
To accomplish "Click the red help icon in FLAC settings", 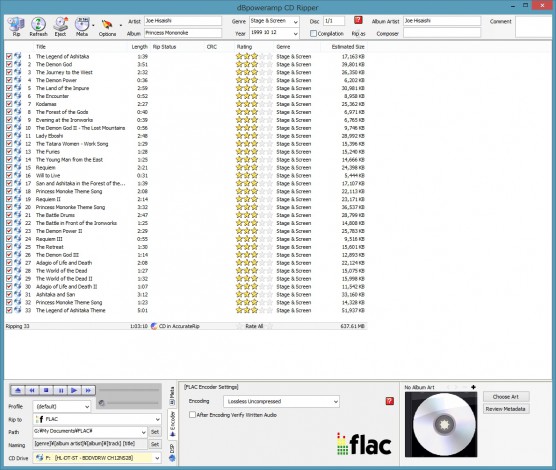I will click(x=389, y=401).
